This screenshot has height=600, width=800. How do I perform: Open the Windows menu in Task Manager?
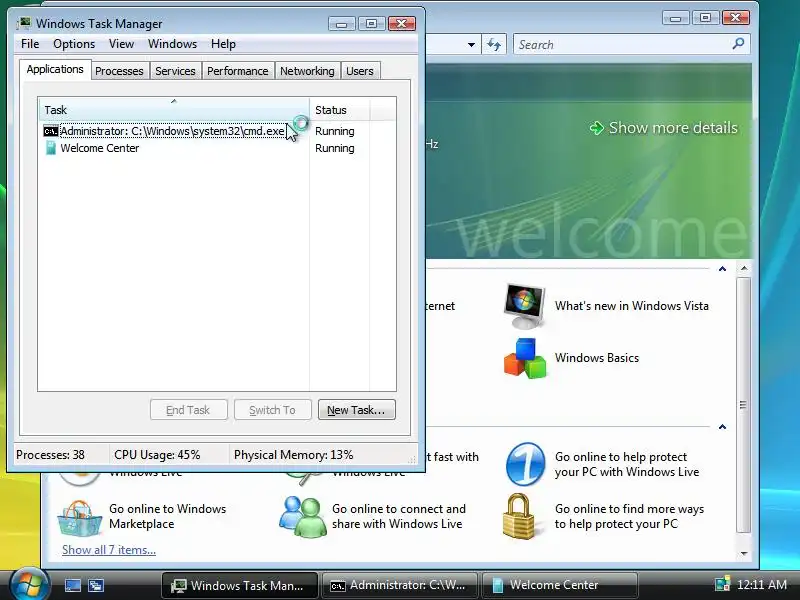[x=172, y=44]
